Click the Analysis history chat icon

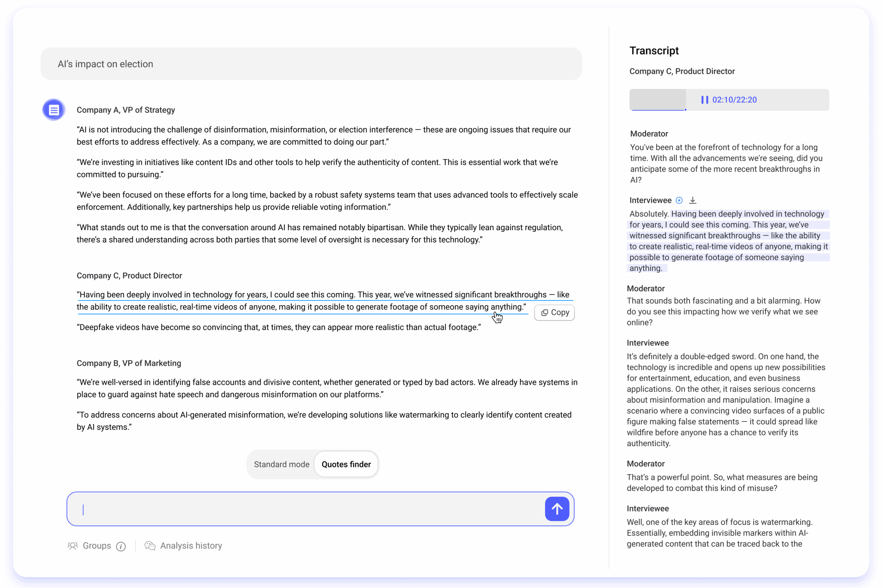click(150, 546)
